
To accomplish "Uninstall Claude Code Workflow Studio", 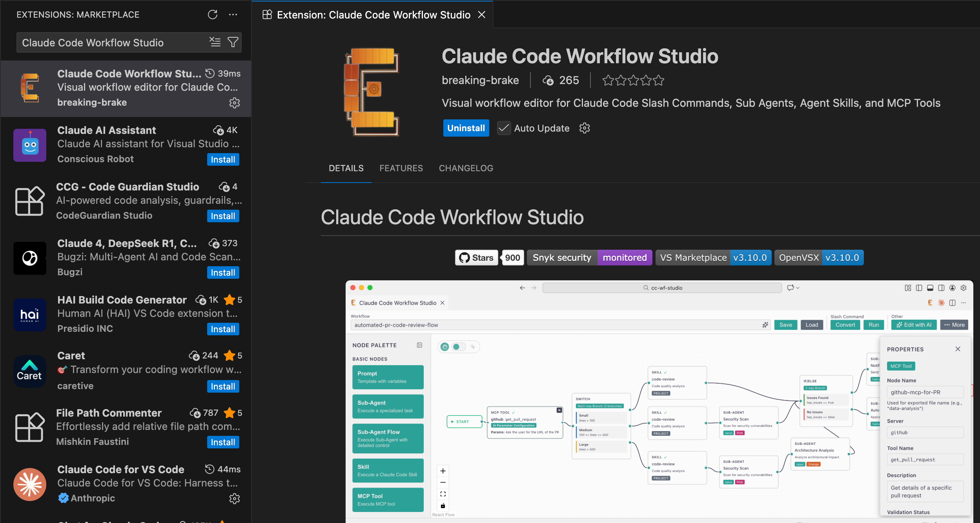I will (x=466, y=128).
